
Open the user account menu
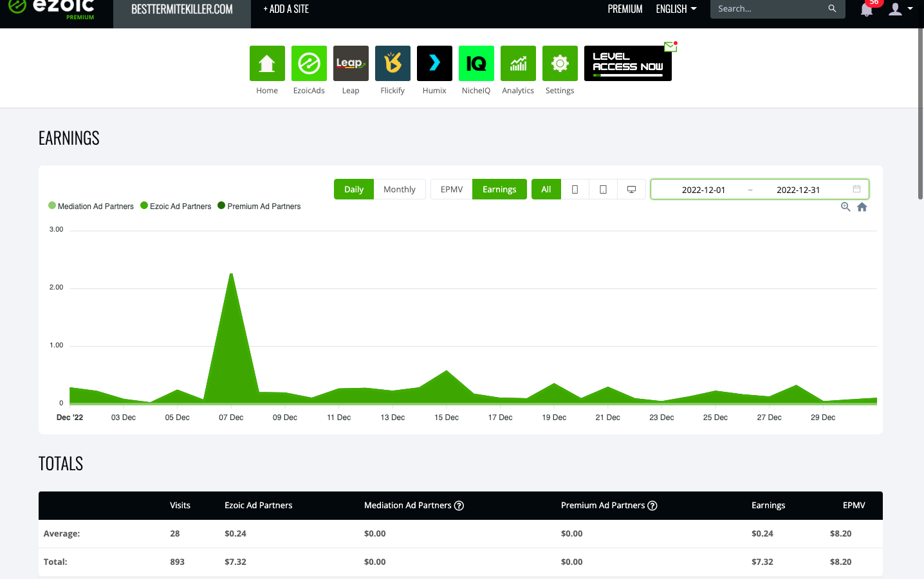click(900, 8)
